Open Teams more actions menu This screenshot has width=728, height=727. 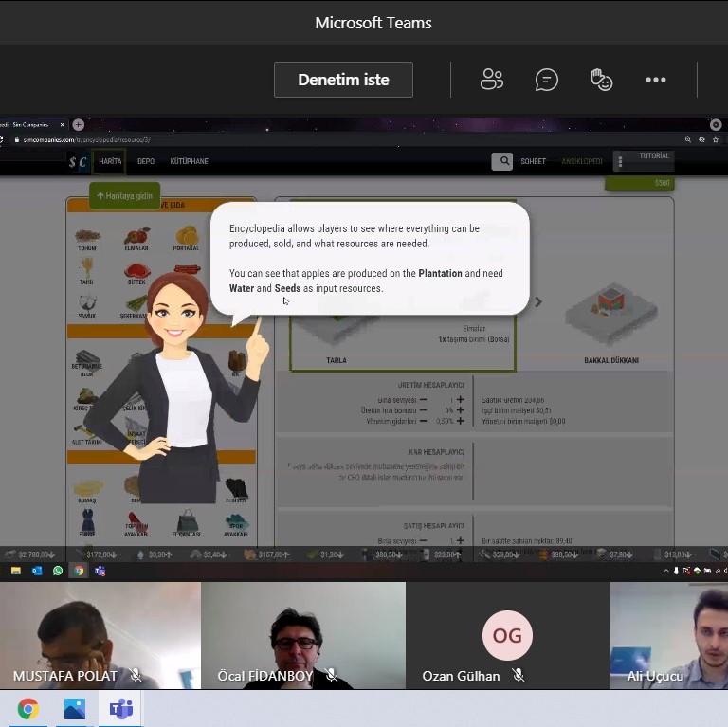click(656, 80)
